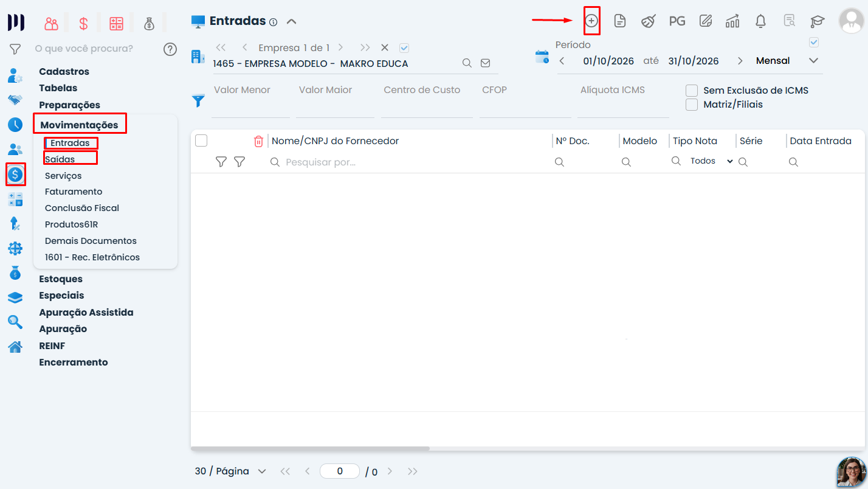The width and height of the screenshot is (868, 489).
Task: Open the document icon in top toolbar
Action: 620,21
